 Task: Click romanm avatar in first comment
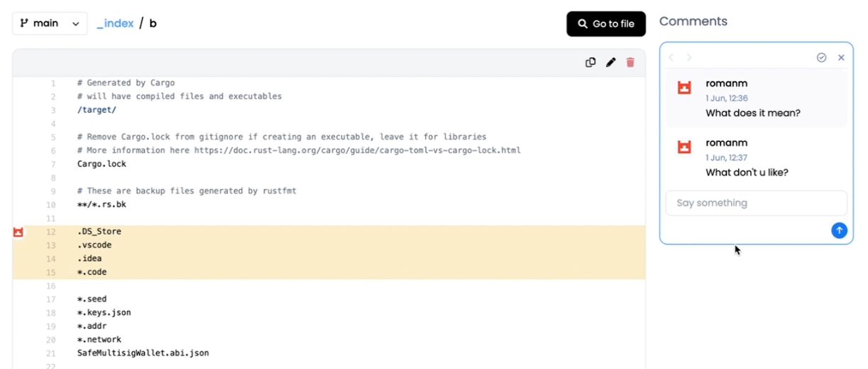click(684, 88)
